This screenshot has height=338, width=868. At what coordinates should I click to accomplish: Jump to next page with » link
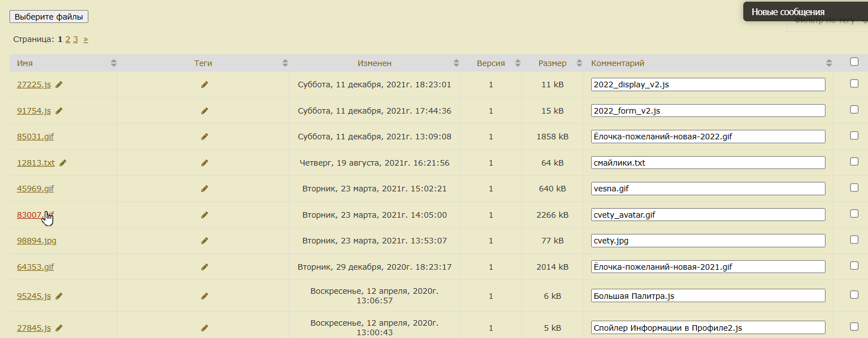86,39
